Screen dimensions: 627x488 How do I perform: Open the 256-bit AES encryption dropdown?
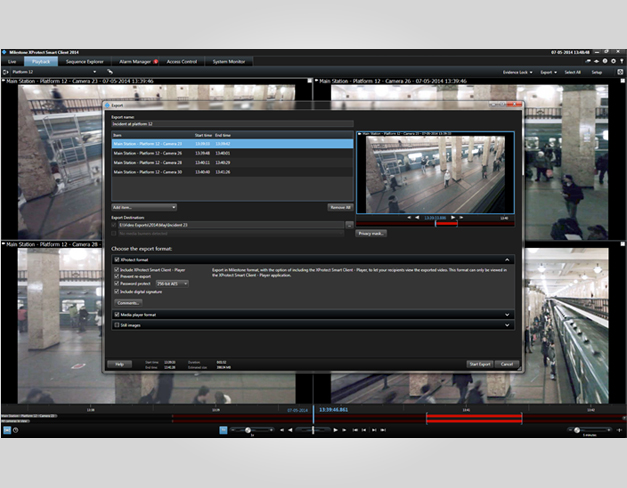[x=170, y=283]
